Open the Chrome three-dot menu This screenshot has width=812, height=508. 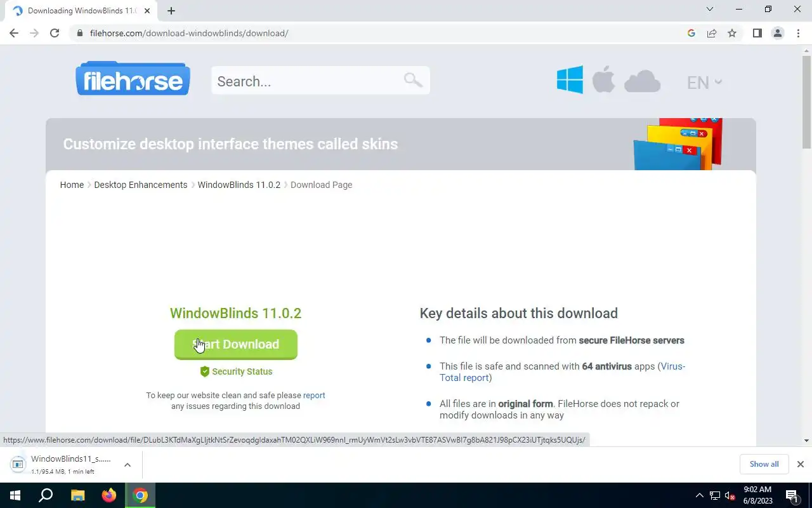tap(798, 33)
